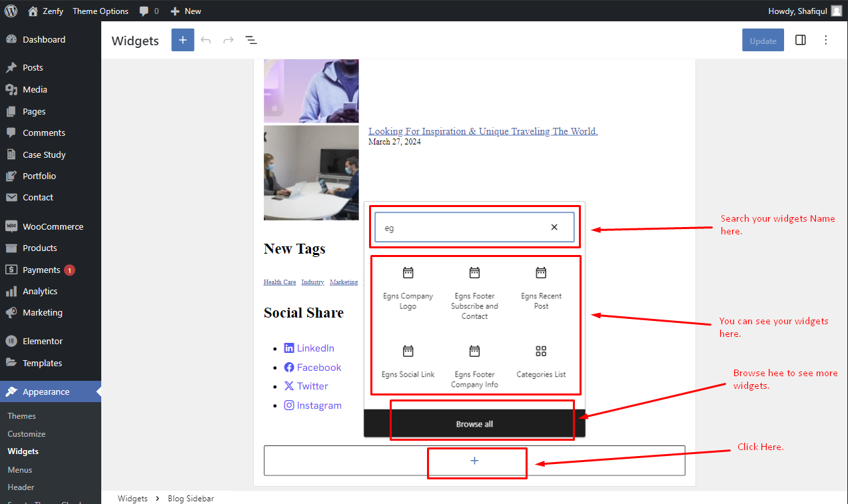The image size is (848, 504).
Task: Click Blog Sidebar in the breadcrumb
Action: point(191,498)
